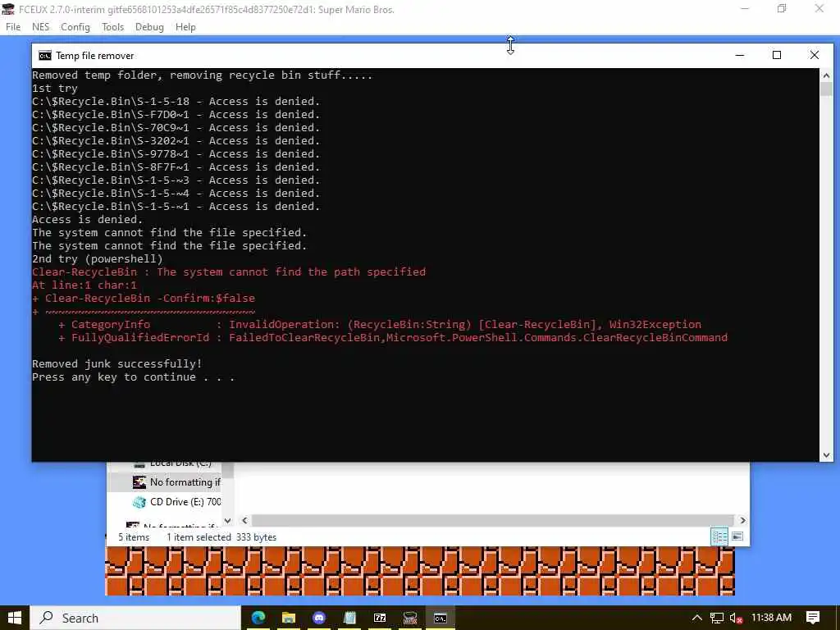Click the S-1-5-18 Access denied line
Viewport: 840px width, 630px height.
176,101
